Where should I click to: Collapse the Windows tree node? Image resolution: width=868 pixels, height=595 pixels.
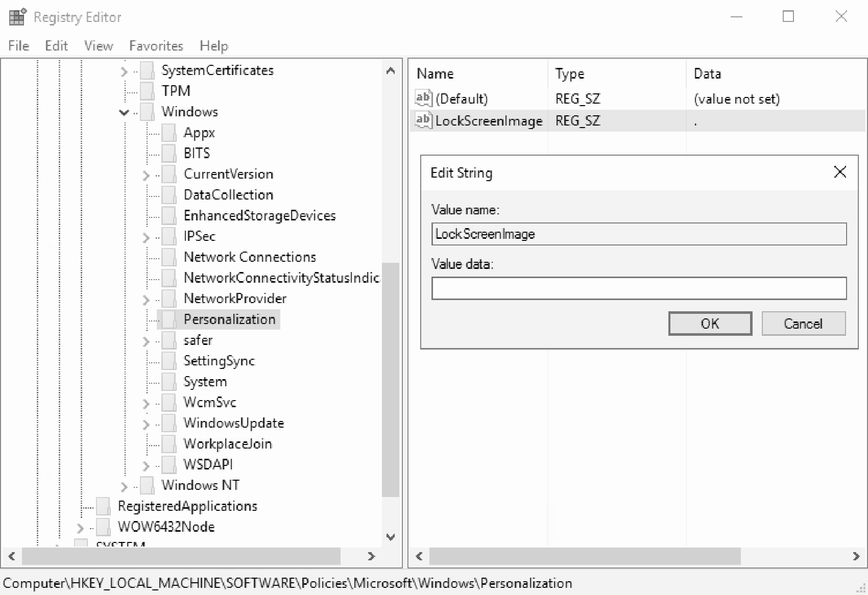coord(123,112)
